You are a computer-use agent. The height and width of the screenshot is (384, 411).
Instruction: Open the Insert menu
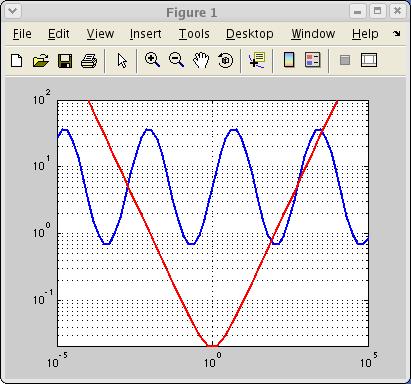click(146, 34)
